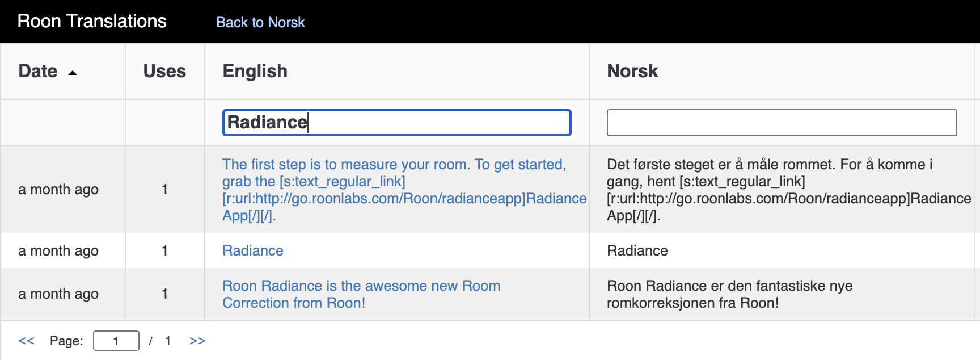Sort by the English column header
This screenshot has width=980, height=360.
point(255,71)
